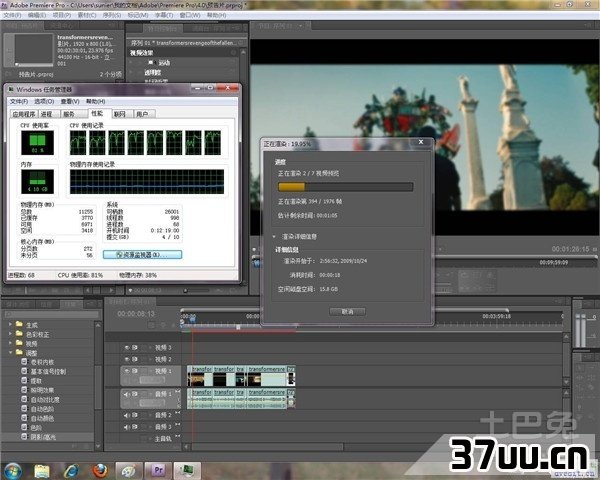
Task: Click the 音频 2 track output icon
Action: [x=178, y=413]
